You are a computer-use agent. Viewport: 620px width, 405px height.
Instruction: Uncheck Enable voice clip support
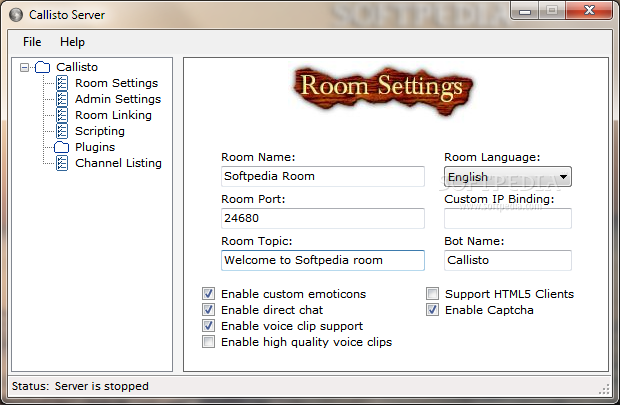pyautogui.click(x=208, y=326)
